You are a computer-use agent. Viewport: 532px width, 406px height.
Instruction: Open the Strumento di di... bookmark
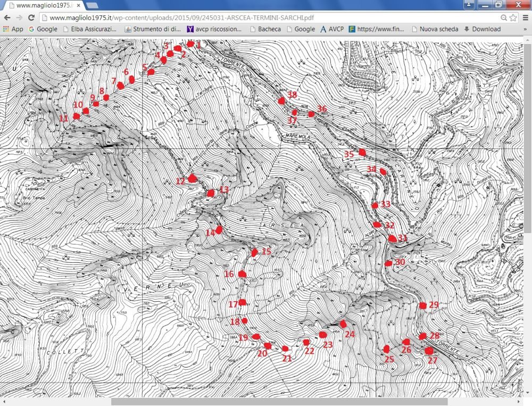[153, 29]
